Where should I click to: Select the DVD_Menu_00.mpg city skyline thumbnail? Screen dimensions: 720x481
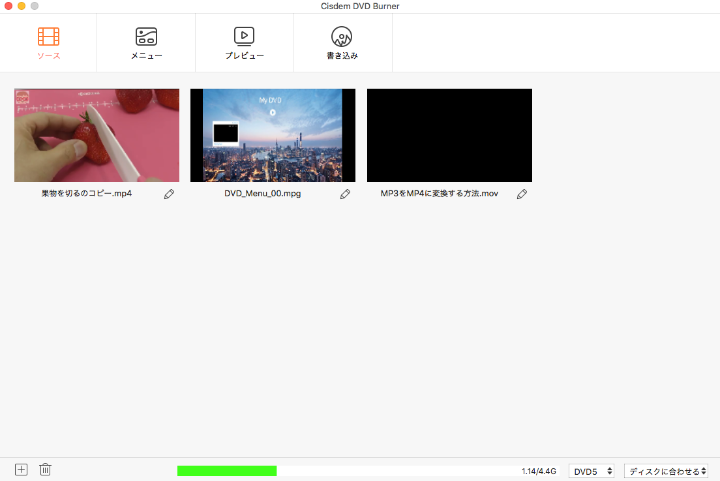pos(273,135)
